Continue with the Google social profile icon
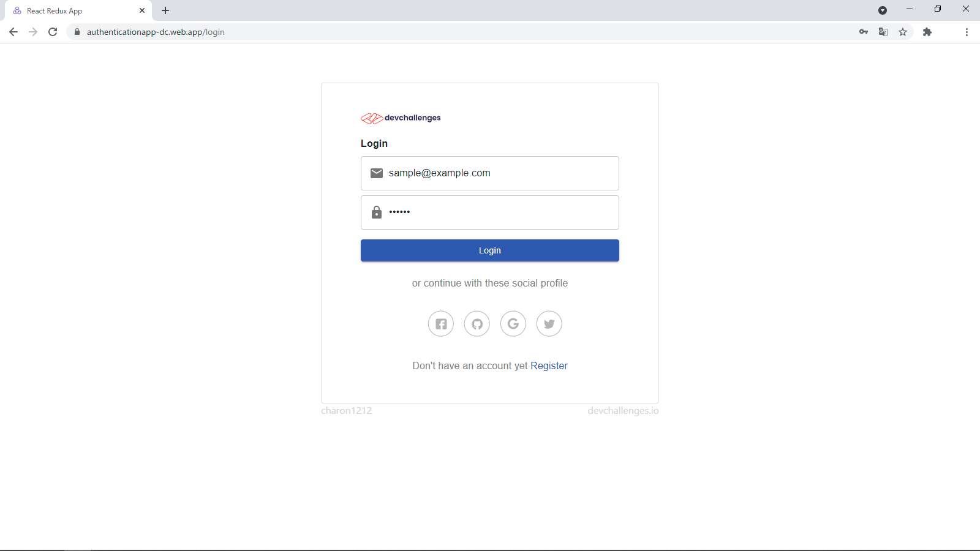The image size is (980, 551). (x=513, y=323)
